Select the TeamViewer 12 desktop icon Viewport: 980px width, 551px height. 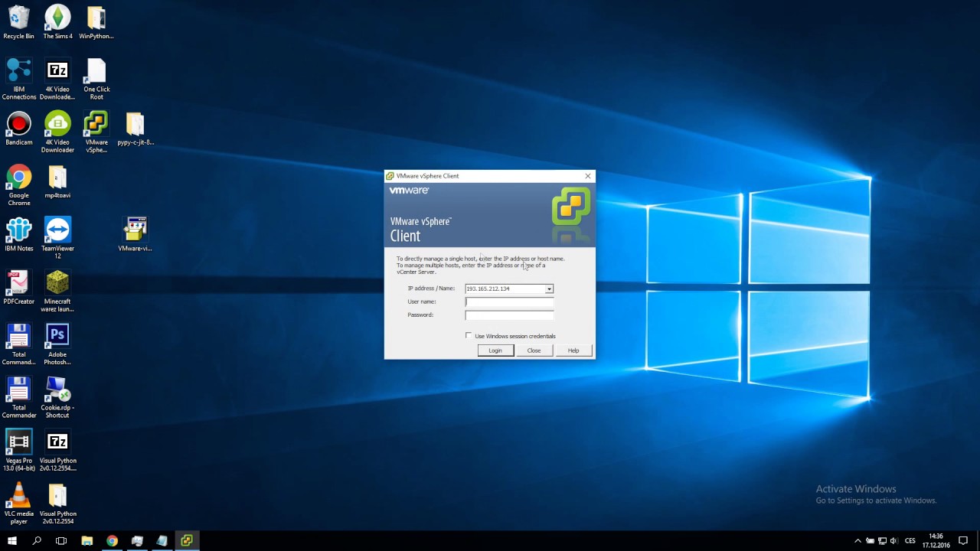click(57, 238)
